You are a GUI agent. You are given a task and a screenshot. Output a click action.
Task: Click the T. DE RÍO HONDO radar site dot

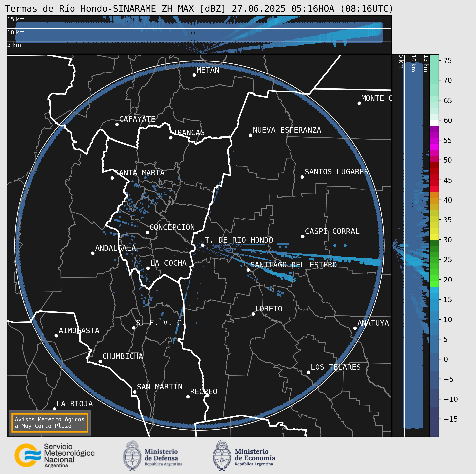[x=203, y=245]
